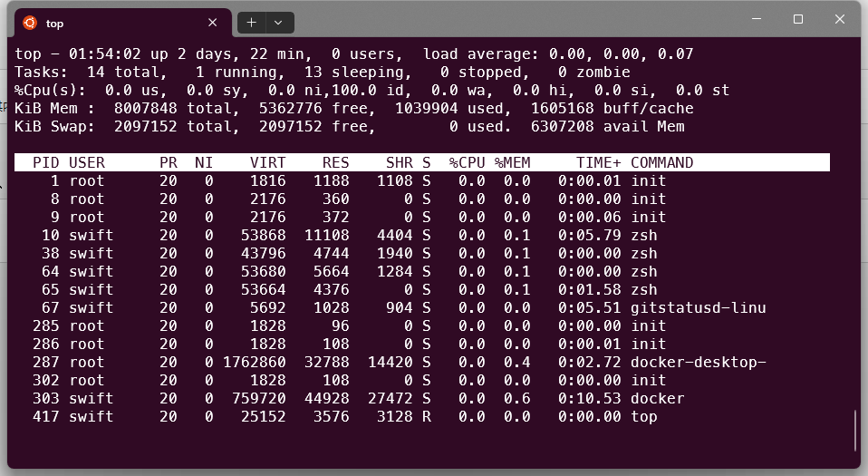Click the Ubuntu icon on the top tab
Image resolution: width=868 pixels, height=476 pixels.
(30, 23)
